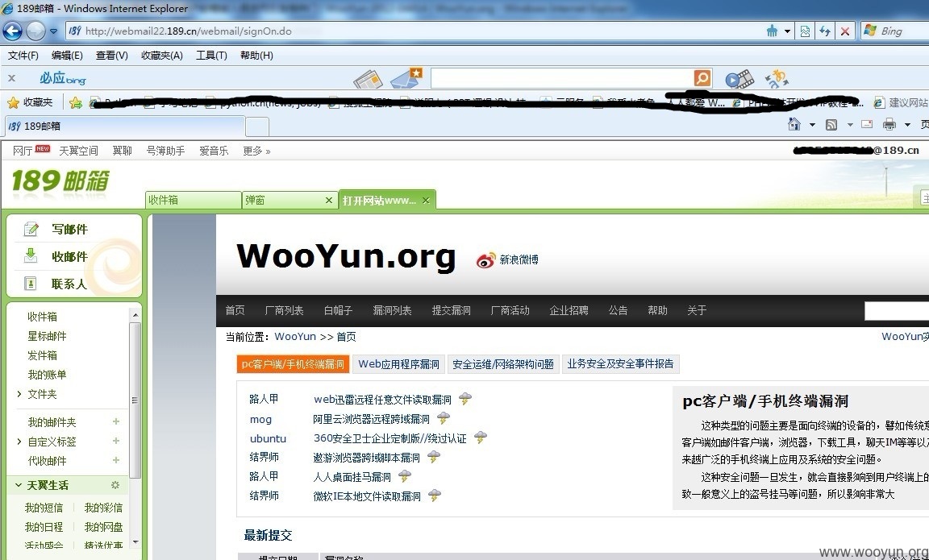Select the 189邮箱 browser tab
Image resolution: width=929 pixels, height=560 pixels.
[x=124, y=126]
